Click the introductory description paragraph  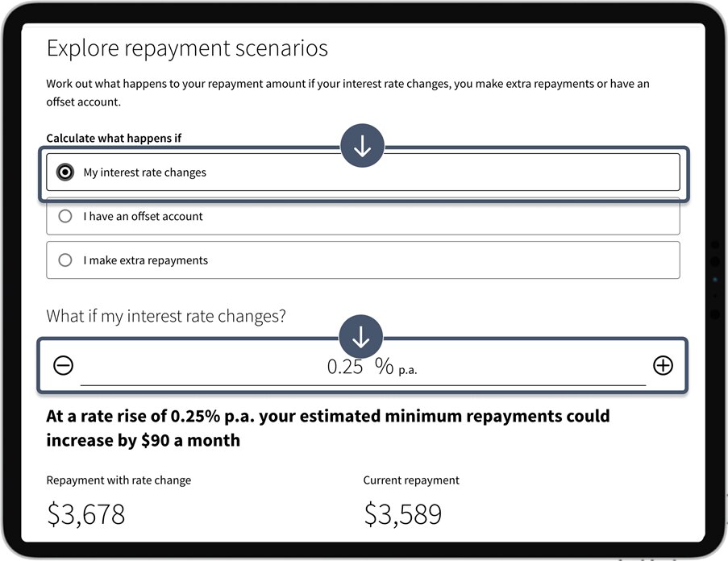pos(347,93)
